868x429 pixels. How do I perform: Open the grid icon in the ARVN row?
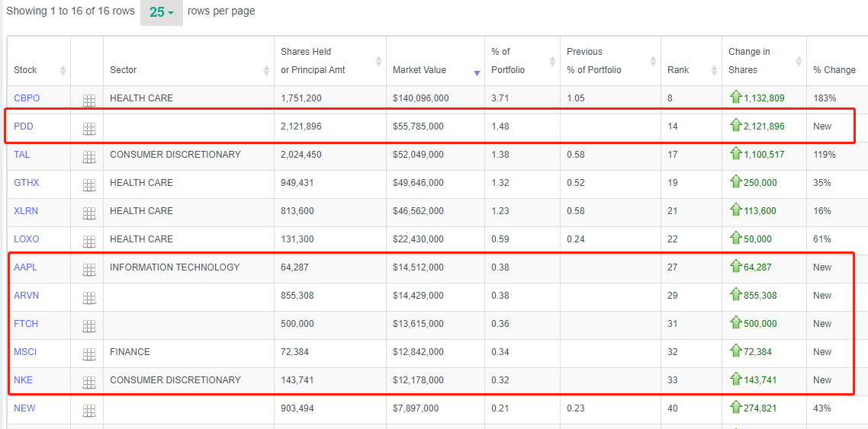click(89, 298)
